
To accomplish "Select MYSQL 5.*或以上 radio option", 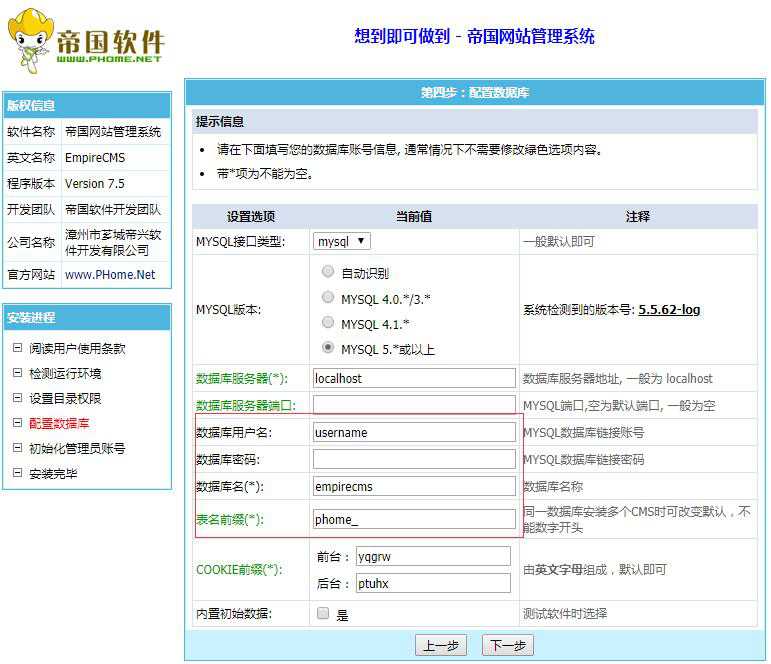I will (327, 347).
